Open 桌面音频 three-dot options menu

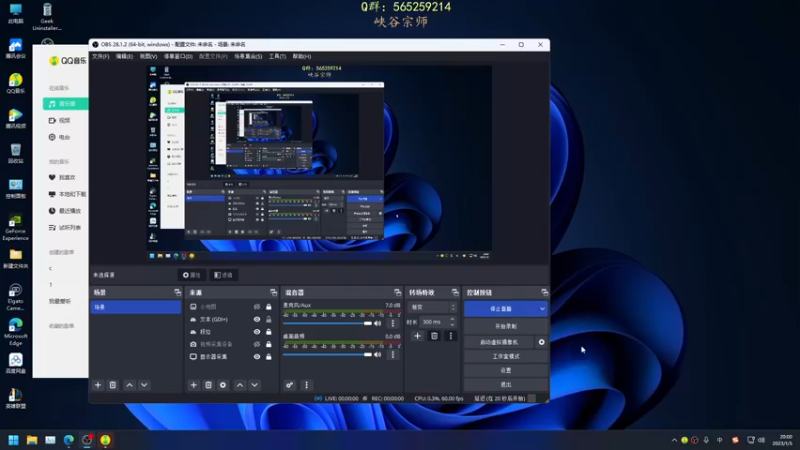pyautogui.click(x=392, y=355)
